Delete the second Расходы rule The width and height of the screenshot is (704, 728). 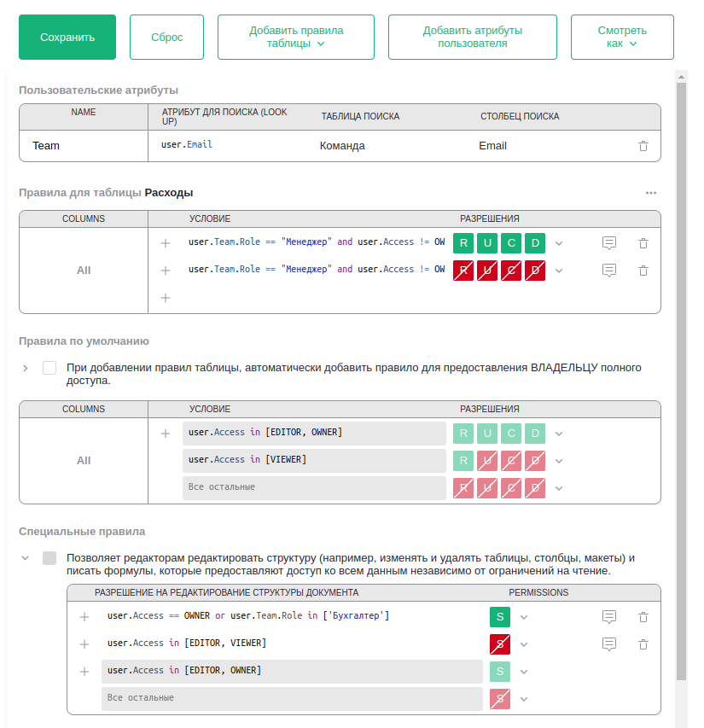[643, 271]
